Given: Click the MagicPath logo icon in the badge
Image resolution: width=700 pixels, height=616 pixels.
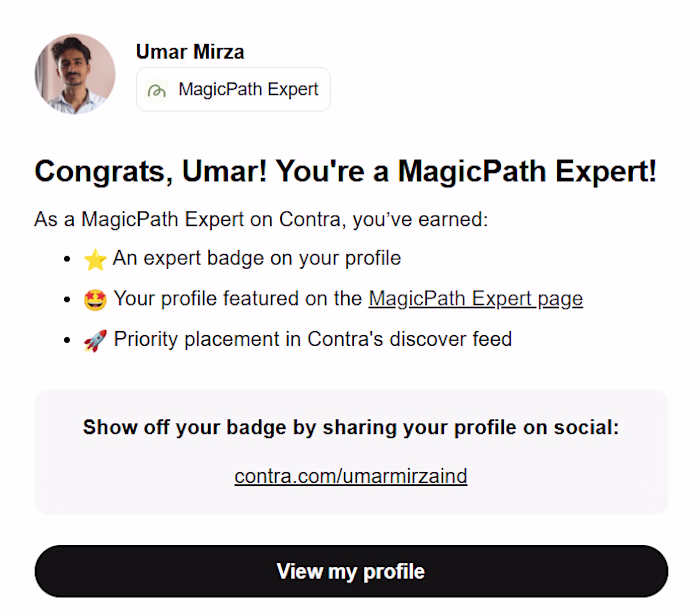Looking at the screenshot, I should point(156,90).
